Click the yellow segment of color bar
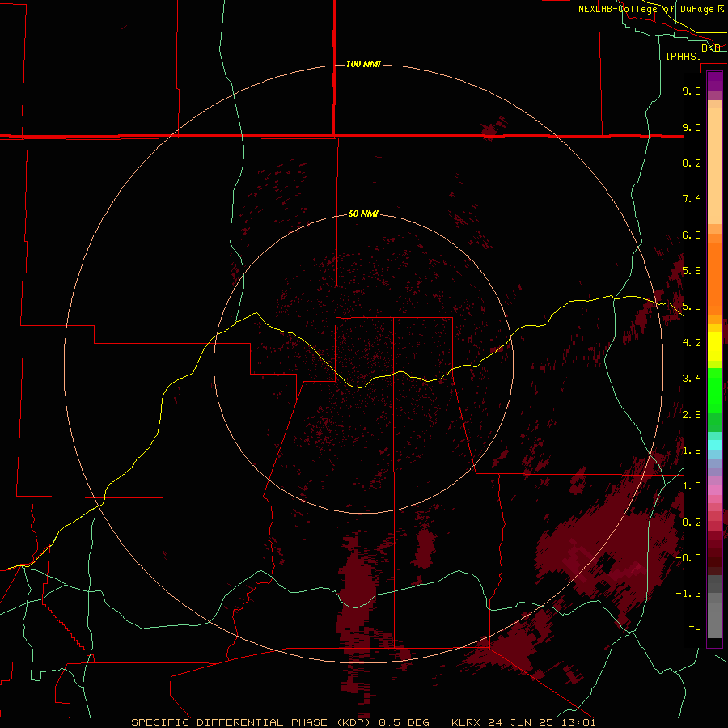Screen dimensions: 728x728 (714, 346)
